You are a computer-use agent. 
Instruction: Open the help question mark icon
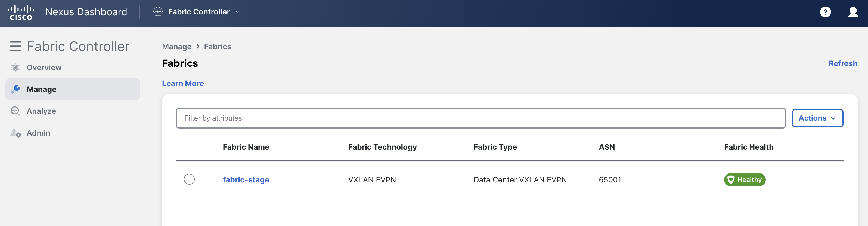click(825, 12)
